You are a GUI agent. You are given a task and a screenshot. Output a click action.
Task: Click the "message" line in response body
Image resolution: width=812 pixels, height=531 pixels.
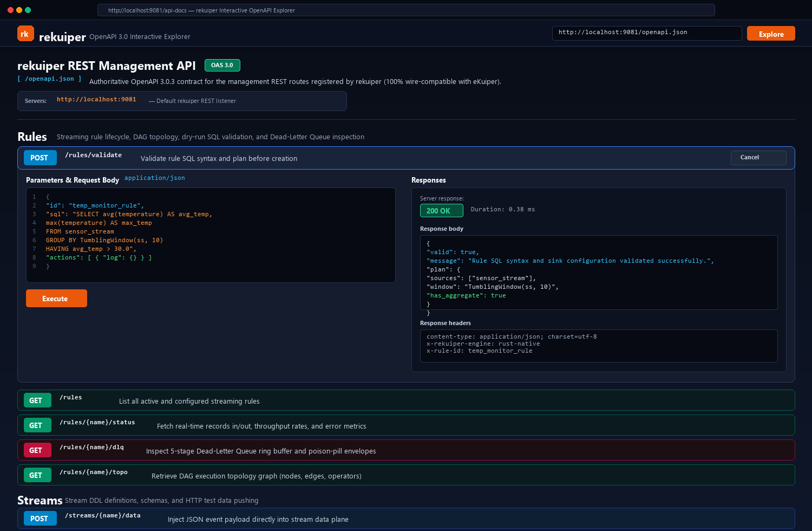571,261
